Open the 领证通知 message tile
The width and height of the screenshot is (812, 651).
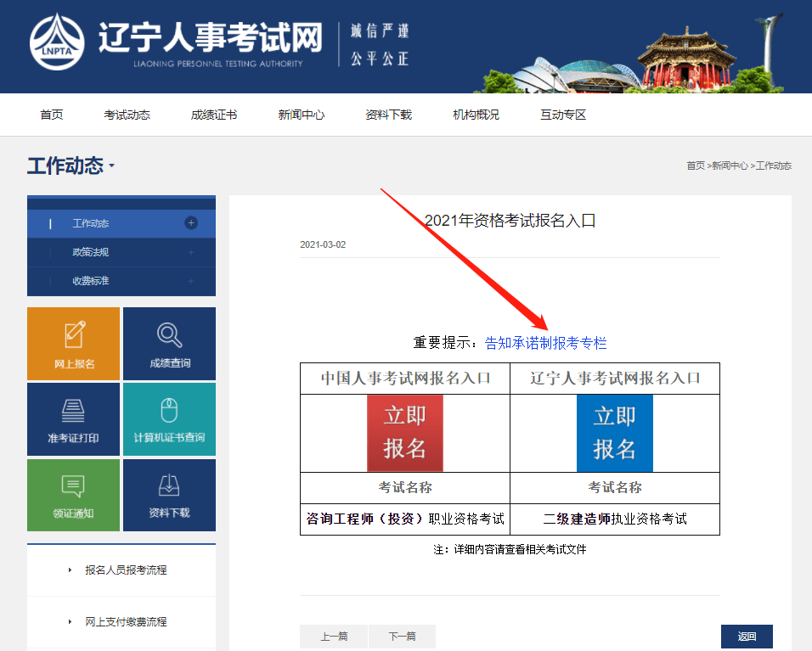[74, 495]
